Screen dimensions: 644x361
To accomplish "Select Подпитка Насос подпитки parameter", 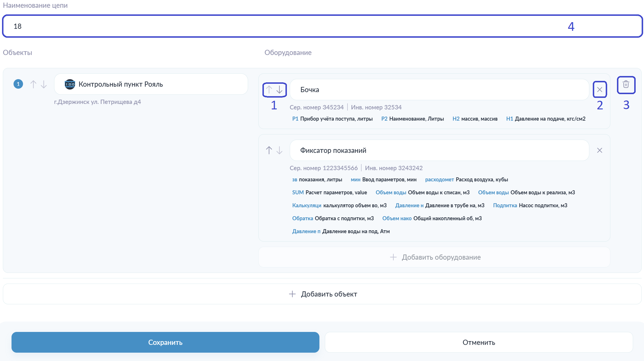I will (530, 206).
